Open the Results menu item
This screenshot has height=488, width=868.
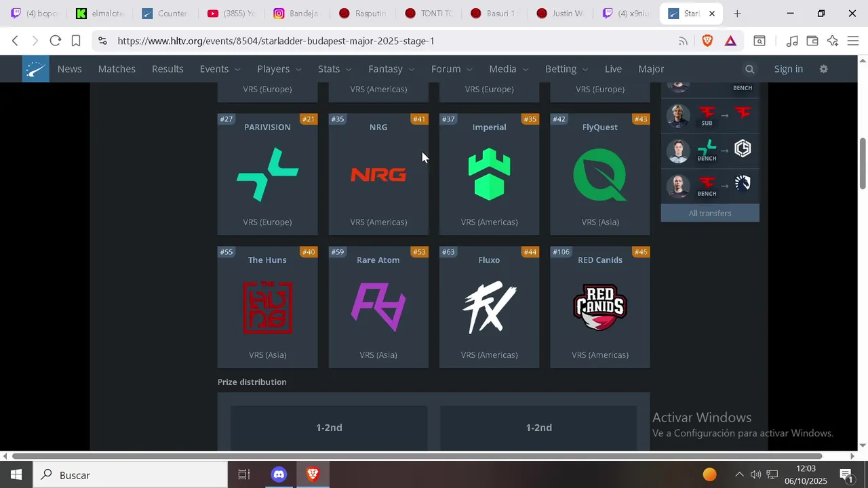167,69
